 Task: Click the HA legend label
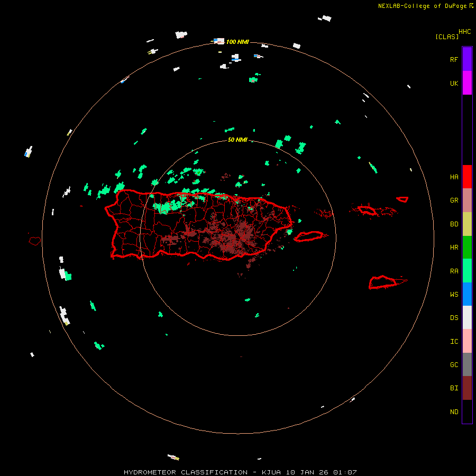(x=454, y=177)
